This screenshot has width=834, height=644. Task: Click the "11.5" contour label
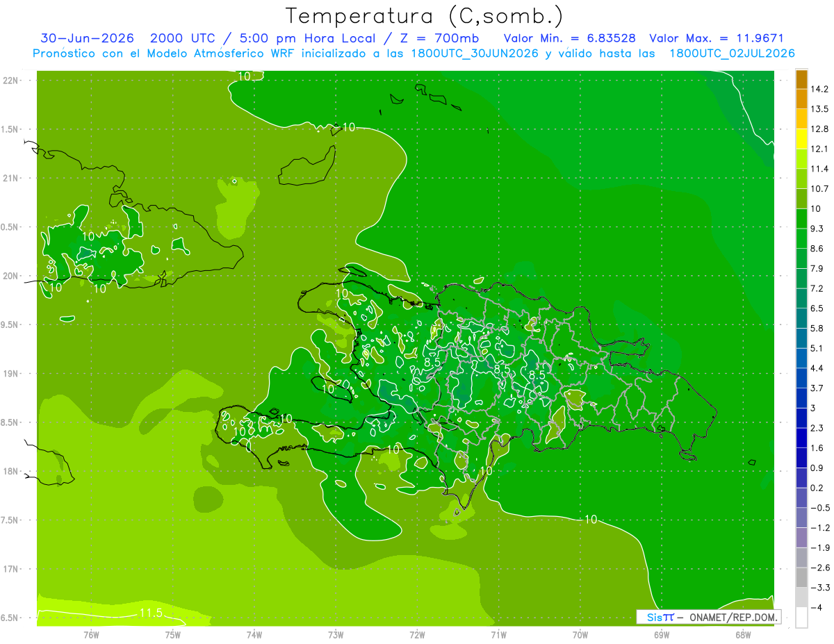click(x=151, y=613)
